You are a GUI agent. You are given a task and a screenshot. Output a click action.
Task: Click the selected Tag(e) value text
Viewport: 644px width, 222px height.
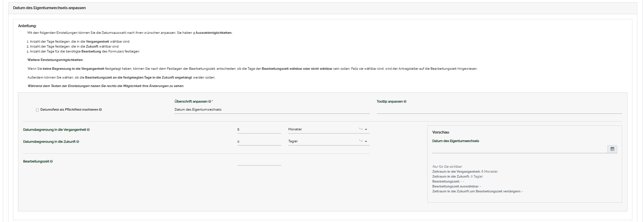pos(293,141)
